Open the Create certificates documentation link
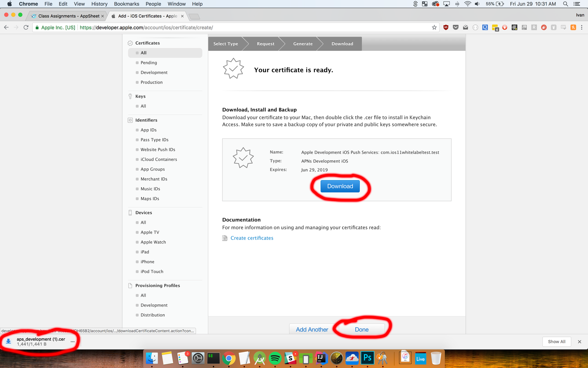Image resolution: width=588 pixels, height=368 pixels. 252,238
